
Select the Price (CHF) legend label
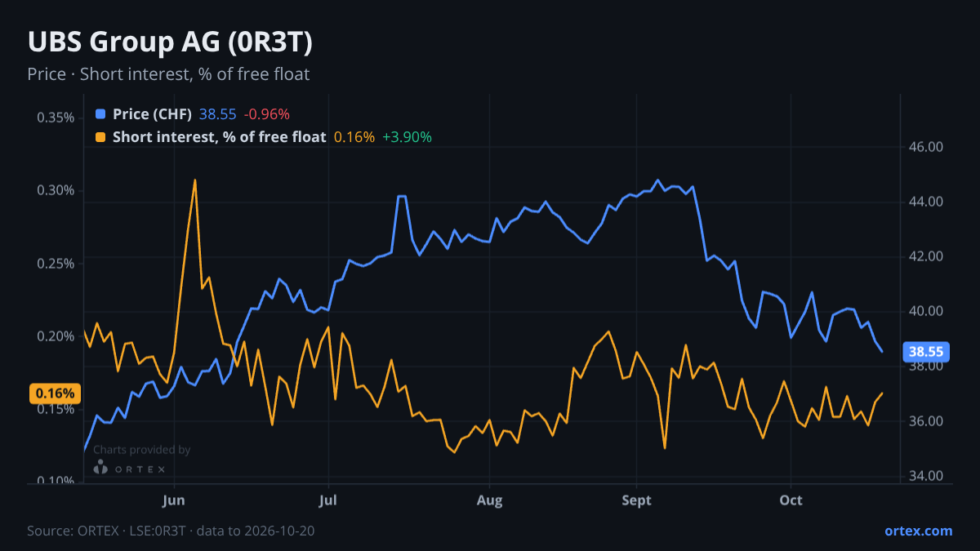(x=153, y=114)
